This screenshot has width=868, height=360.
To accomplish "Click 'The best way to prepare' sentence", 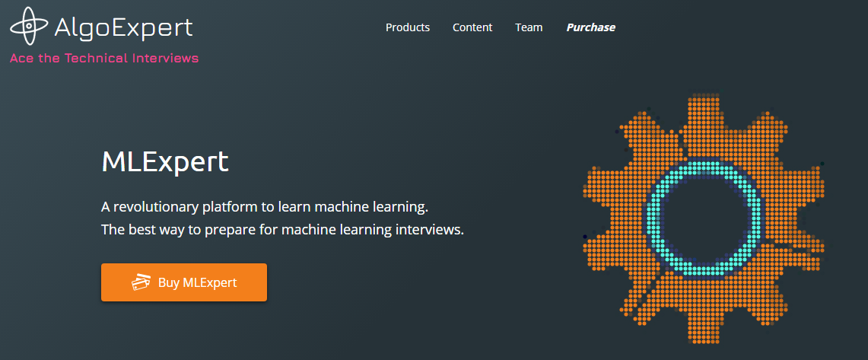I will [282, 229].
